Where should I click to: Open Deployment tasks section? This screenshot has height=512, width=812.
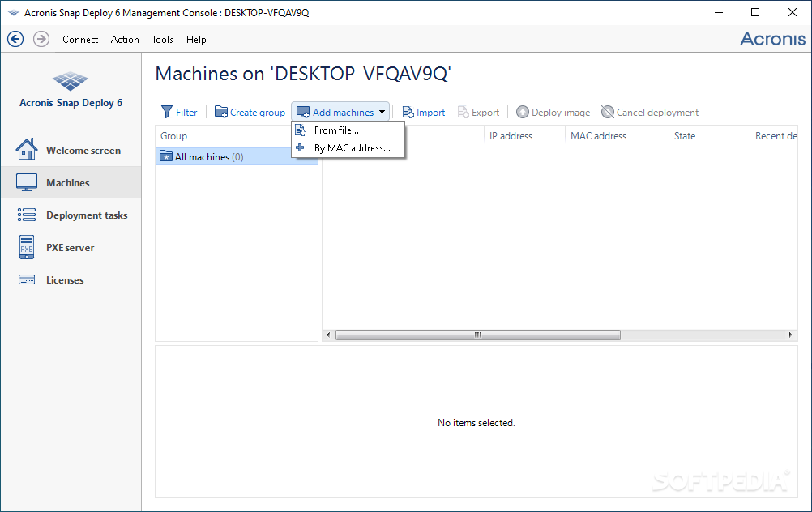coord(87,215)
